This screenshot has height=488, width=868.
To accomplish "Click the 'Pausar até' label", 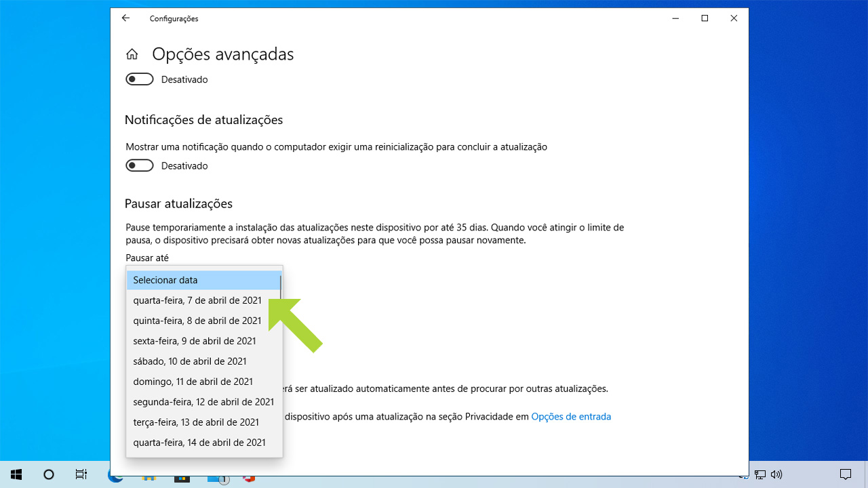I will [x=147, y=258].
